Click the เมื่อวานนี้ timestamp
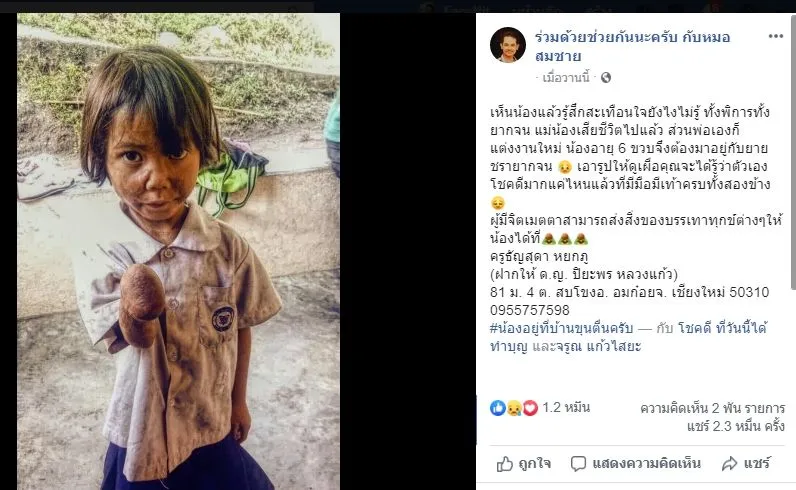796x490 pixels. click(566, 78)
